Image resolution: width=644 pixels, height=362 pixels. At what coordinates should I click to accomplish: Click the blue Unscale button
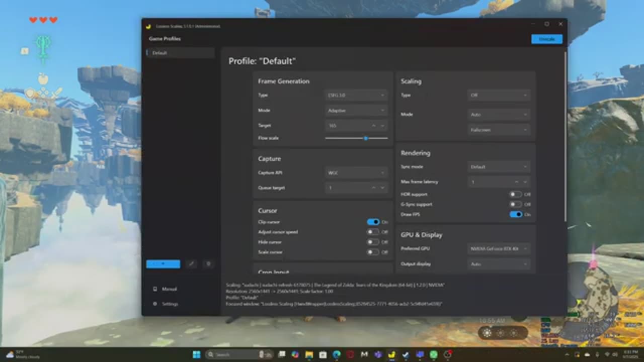coord(547,39)
